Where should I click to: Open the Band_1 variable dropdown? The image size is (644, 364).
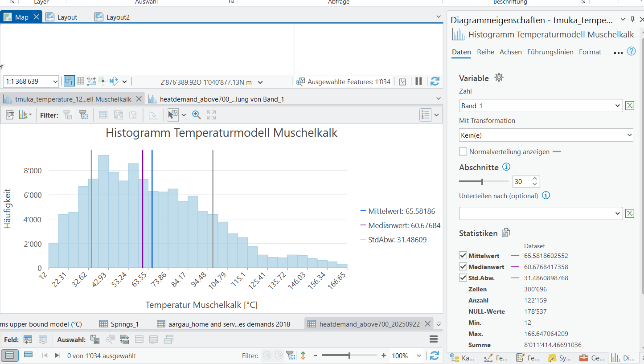[x=617, y=106]
